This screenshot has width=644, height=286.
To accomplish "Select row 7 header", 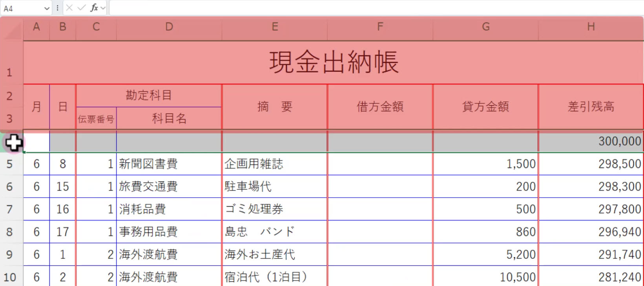I will [x=10, y=209].
